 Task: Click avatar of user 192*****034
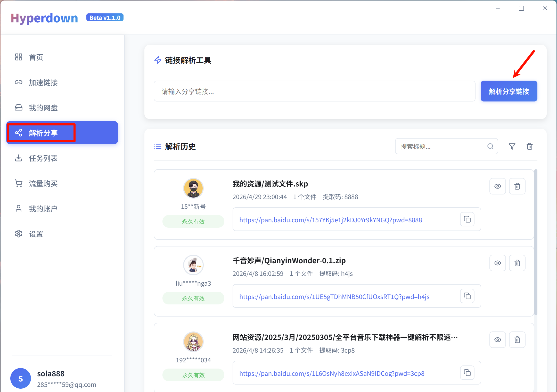tap(193, 342)
